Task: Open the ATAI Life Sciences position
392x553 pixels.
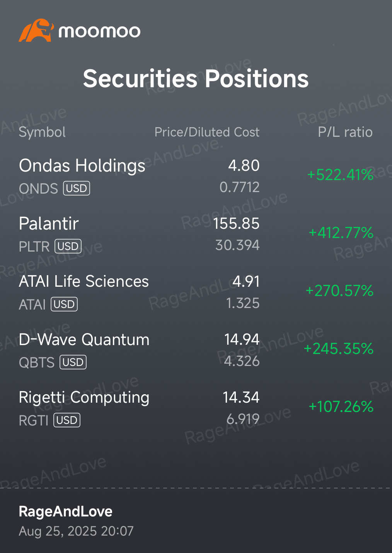Action: (84, 282)
